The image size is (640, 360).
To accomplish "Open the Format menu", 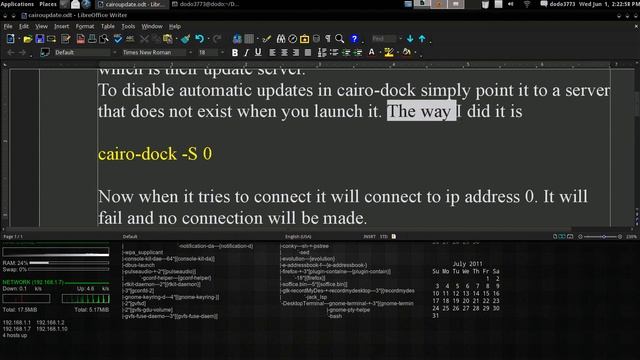I will tap(85, 26).
